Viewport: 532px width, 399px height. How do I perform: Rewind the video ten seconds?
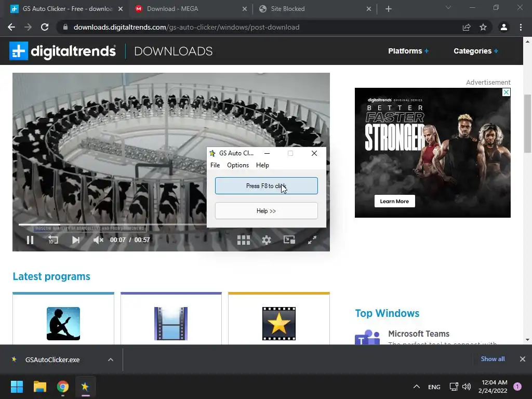(x=53, y=240)
